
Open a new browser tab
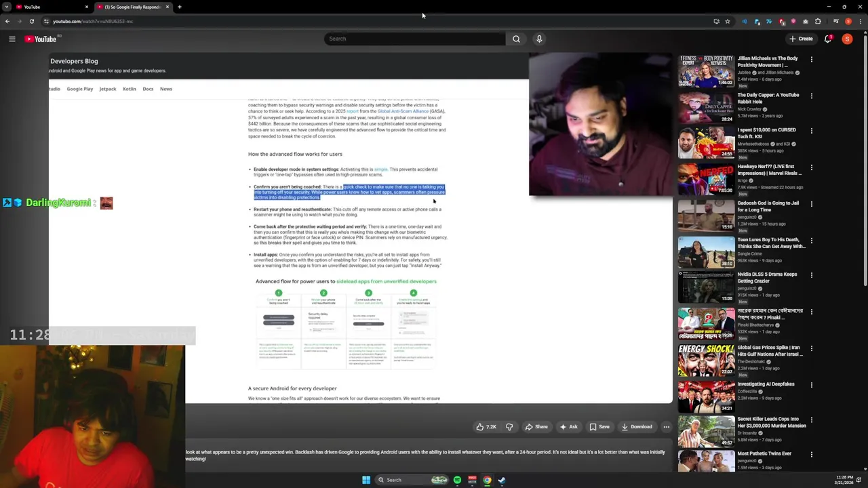[179, 7]
